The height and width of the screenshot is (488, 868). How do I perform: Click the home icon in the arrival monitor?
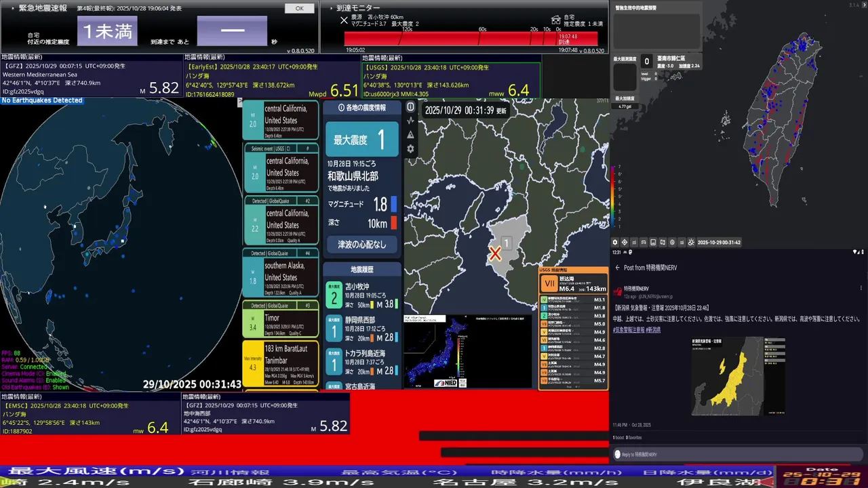557,19
